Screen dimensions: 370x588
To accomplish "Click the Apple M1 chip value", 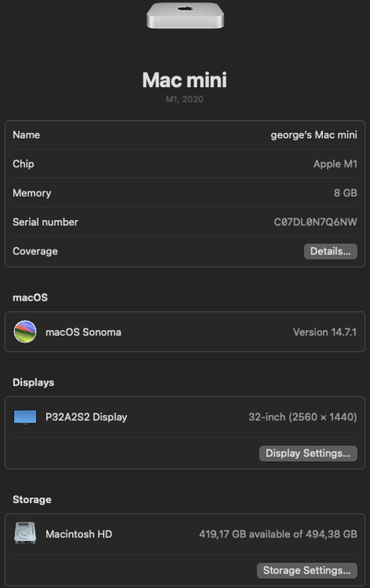I will pyautogui.click(x=335, y=164).
